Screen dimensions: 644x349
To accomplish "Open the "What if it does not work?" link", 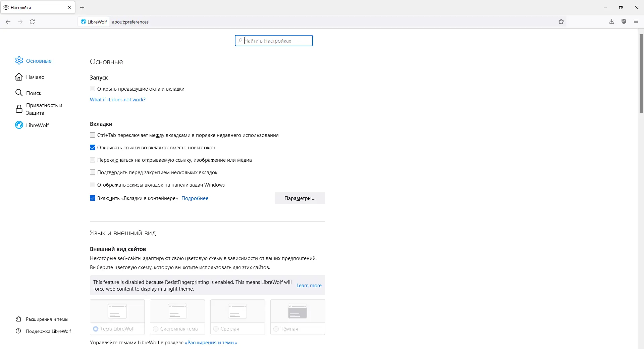I will (x=117, y=100).
